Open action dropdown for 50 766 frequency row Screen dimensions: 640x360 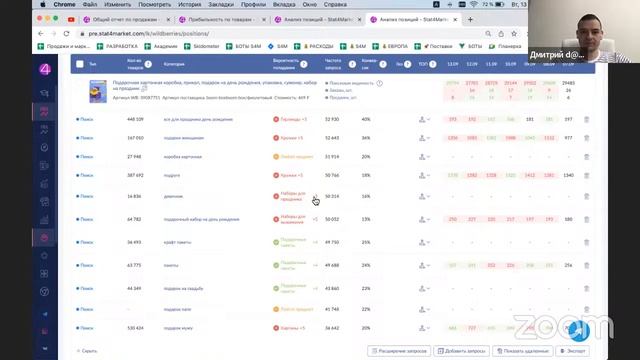point(424,176)
